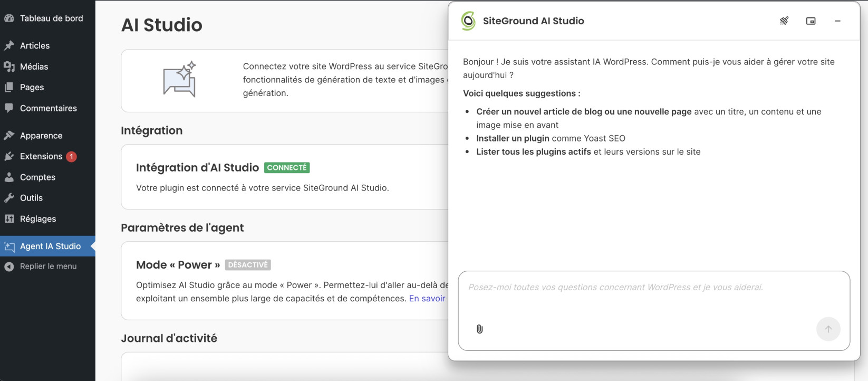Screen dimensions: 868x381
Task: Click the suggestion Lister tous les plugins actifs
Action: (x=534, y=152)
